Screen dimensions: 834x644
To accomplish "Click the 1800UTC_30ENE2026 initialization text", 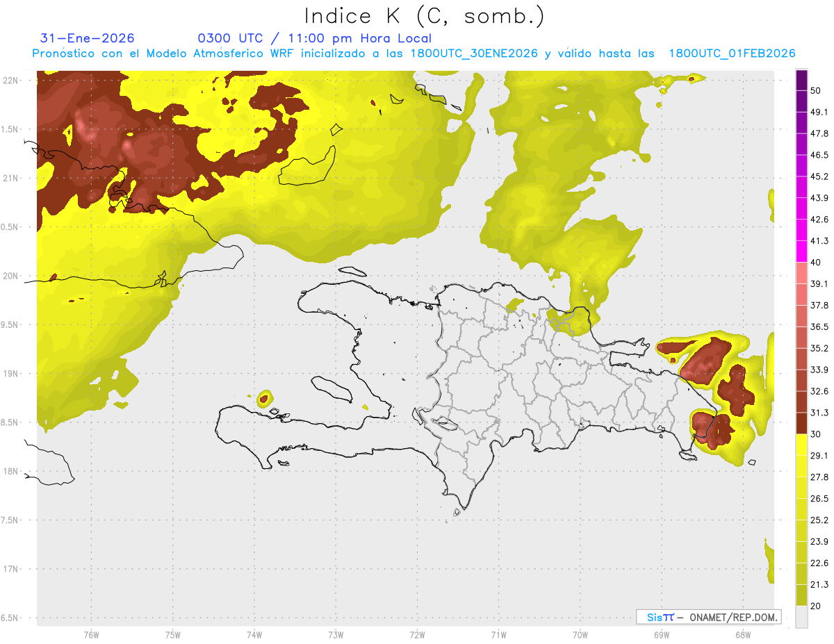I will 474,53.
